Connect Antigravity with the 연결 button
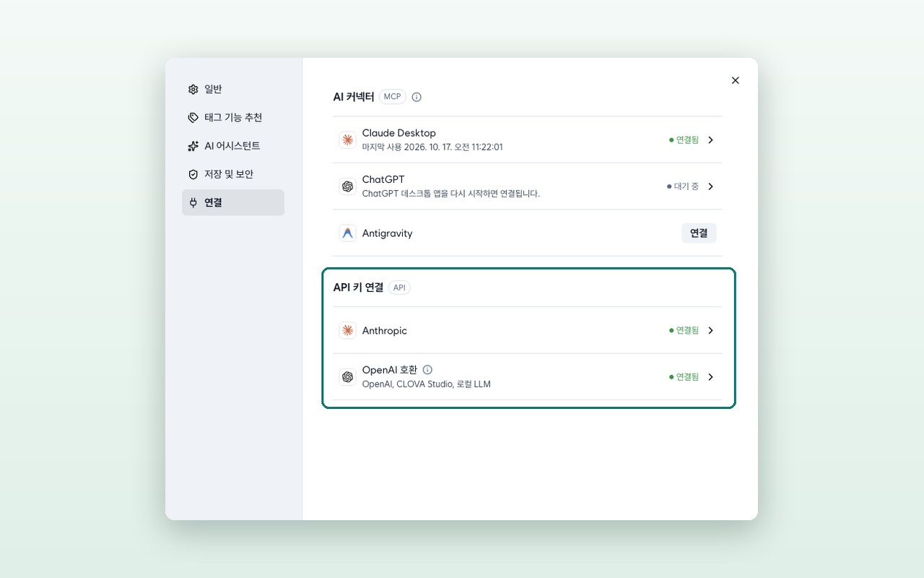The width and height of the screenshot is (924, 578). point(699,233)
